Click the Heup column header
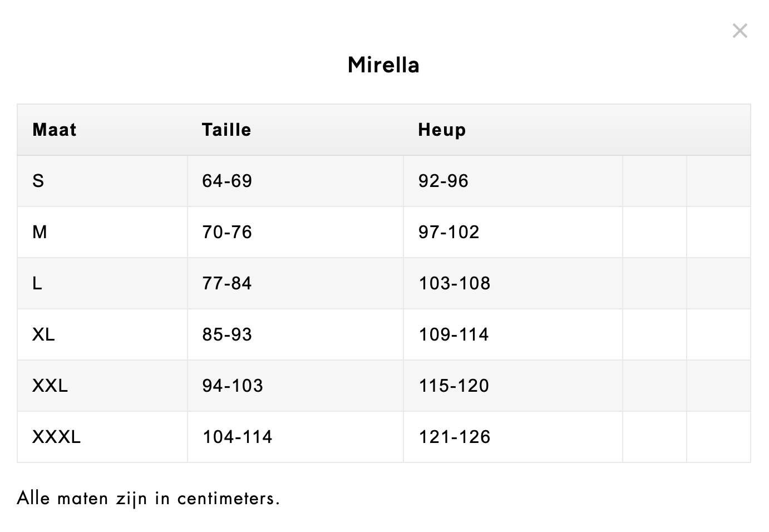The image size is (769, 532). [x=442, y=130]
